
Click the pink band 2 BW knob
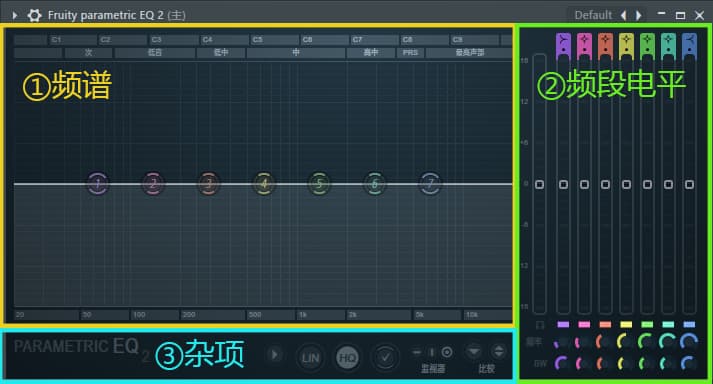pos(583,364)
